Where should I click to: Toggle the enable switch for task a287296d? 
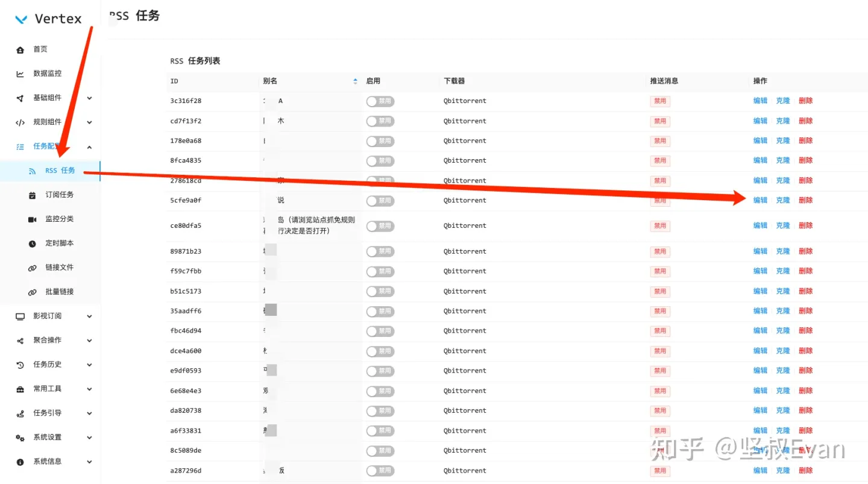pos(380,471)
